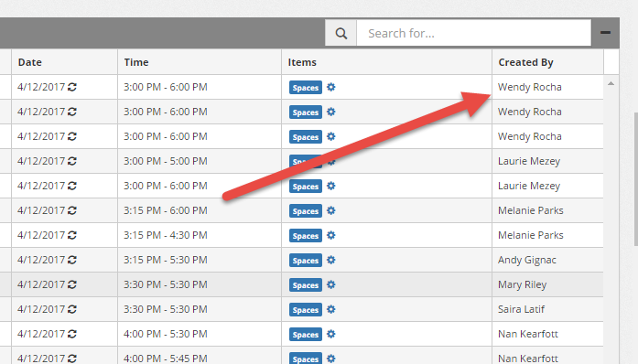
Task: Click the scrollbar up arrow
Action: tap(611, 83)
